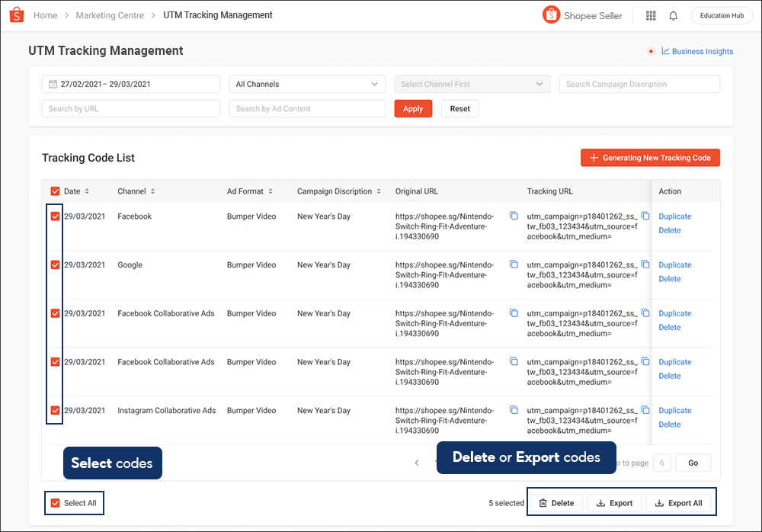Screen dimensions: 762x532
Task: Uncheck the Google row checkbox
Action: pyautogui.click(x=54, y=264)
